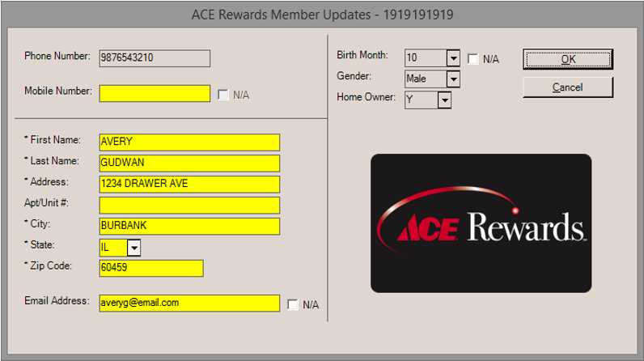The height and width of the screenshot is (361, 644).
Task: Focus the Email Address field averyg@email.com
Action: (x=189, y=303)
